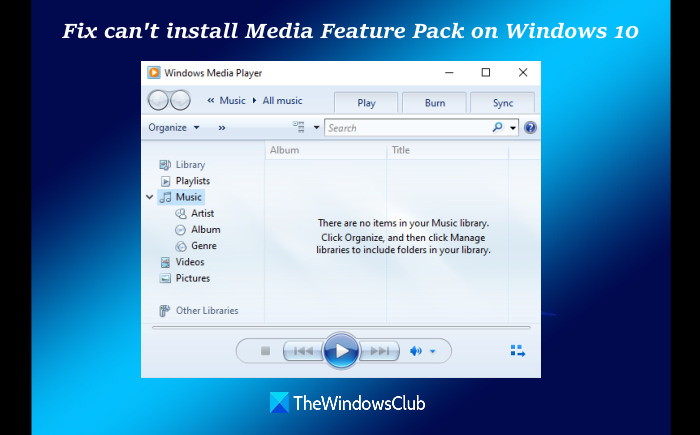This screenshot has height=435, width=700.
Task: Minimize the Windows Media Player window
Action: 449,72
